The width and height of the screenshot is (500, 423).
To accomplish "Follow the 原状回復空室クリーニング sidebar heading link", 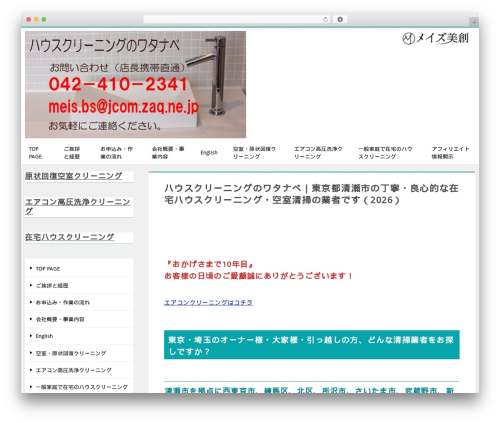I will tap(74, 176).
